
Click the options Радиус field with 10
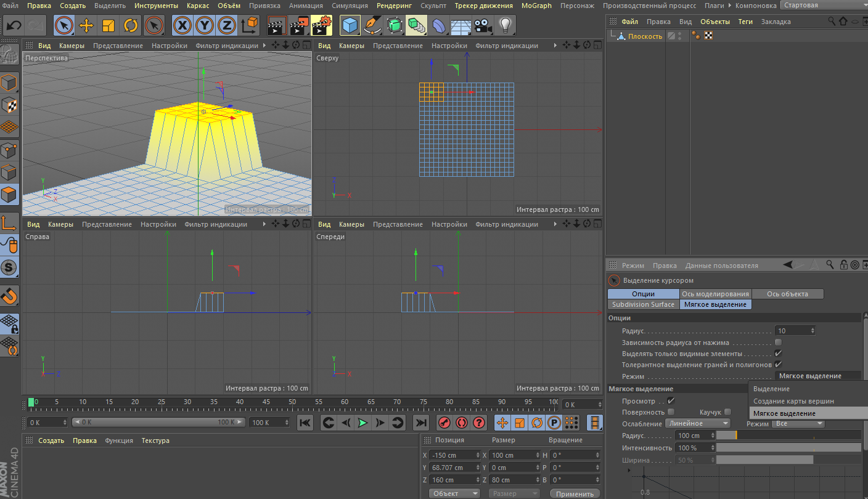pos(795,331)
